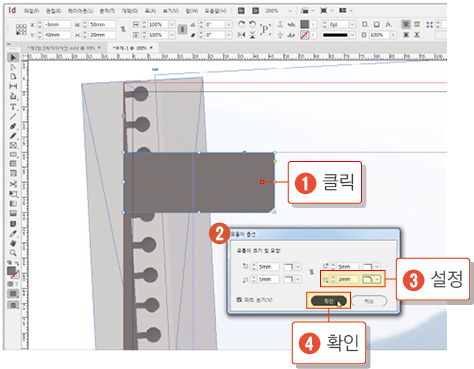Select the Note tool
This screenshot has height=369, width=474.
(x=13, y=224)
